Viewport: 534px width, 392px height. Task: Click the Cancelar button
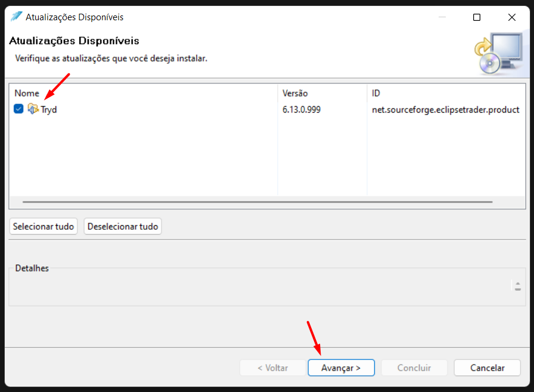pos(487,368)
